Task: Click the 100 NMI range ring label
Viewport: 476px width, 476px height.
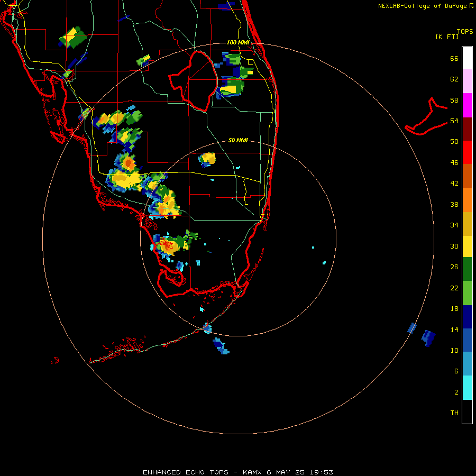Action: tap(238, 42)
